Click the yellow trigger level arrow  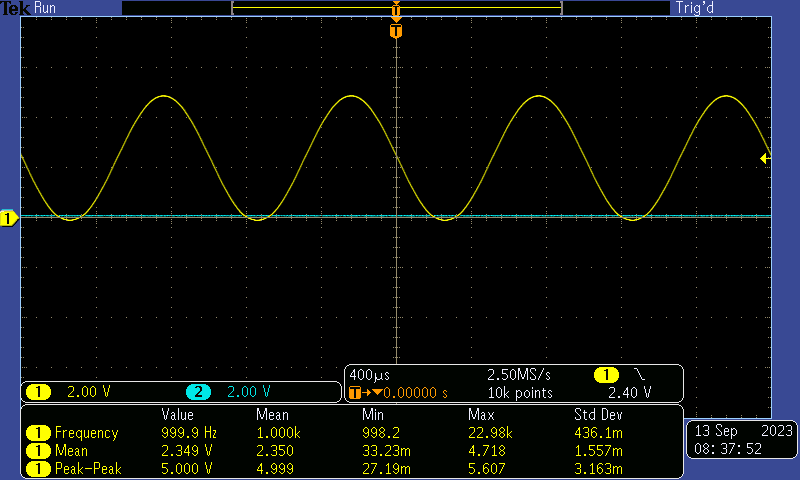click(x=765, y=158)
